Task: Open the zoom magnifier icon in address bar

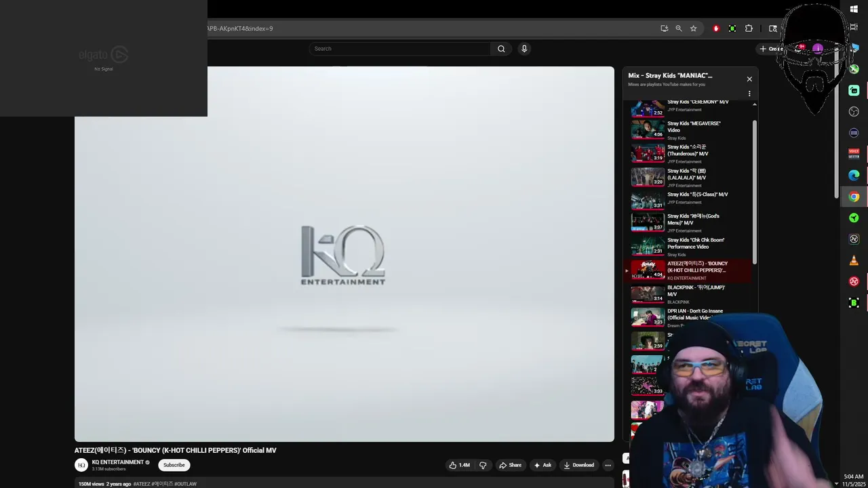Action: coord(679,28)
